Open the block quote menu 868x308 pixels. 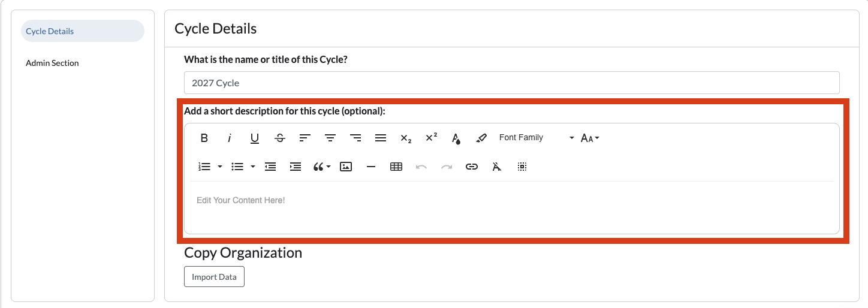(x=322, y=167)
